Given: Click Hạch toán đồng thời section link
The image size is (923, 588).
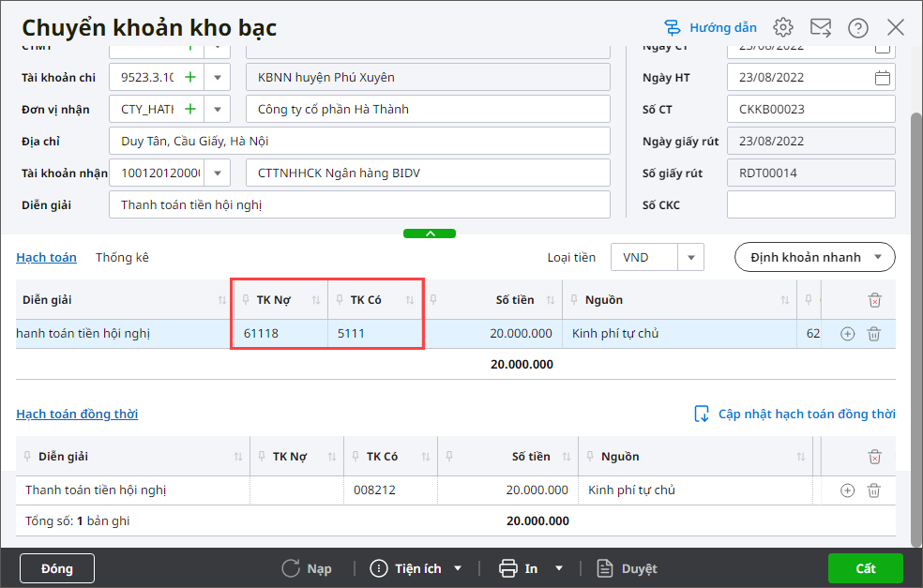Looking at the screenshot, I should 77,414.
